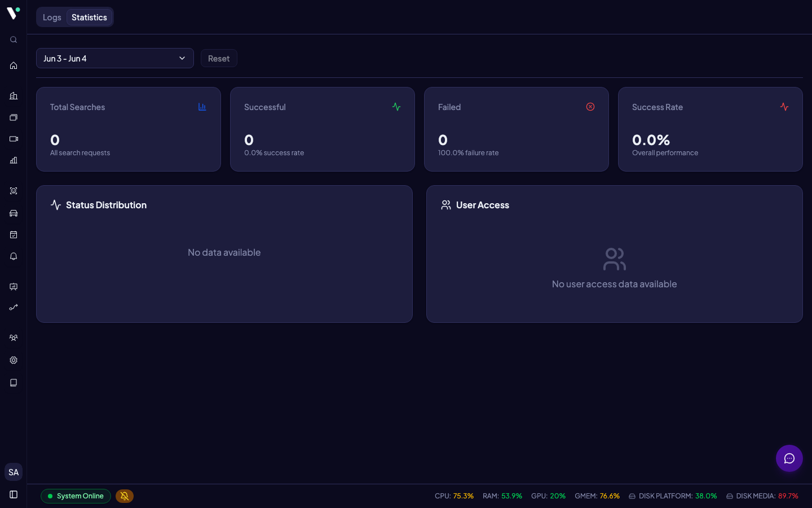Image resolution: width=812 pixels, height=508 pixels.
Task: Open the bell alerts sidebar icon
Action: click(x=14, y=256)
